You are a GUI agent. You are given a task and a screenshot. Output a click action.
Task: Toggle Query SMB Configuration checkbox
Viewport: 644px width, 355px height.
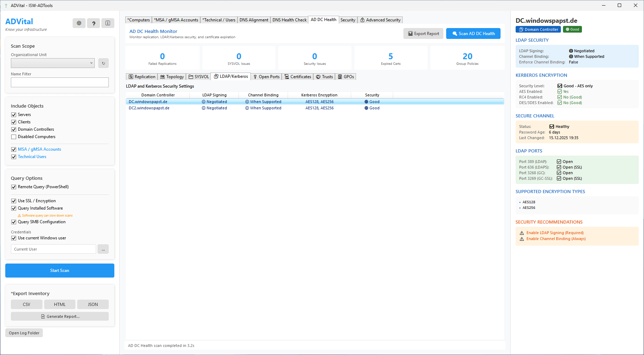tap(14, 222)
